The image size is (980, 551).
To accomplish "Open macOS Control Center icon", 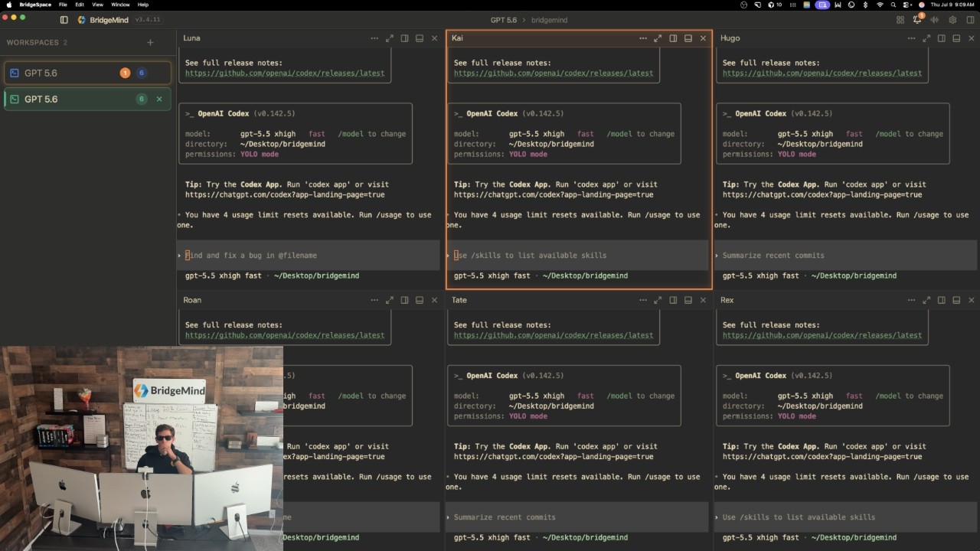I will pos(906,5).
